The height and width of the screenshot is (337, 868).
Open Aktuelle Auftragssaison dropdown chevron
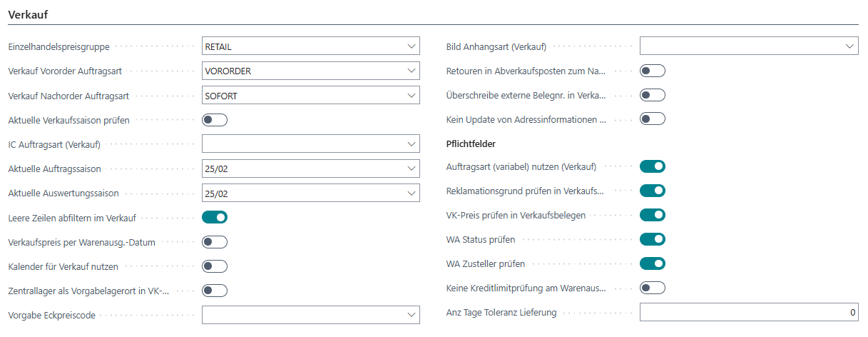coord(412,168)
